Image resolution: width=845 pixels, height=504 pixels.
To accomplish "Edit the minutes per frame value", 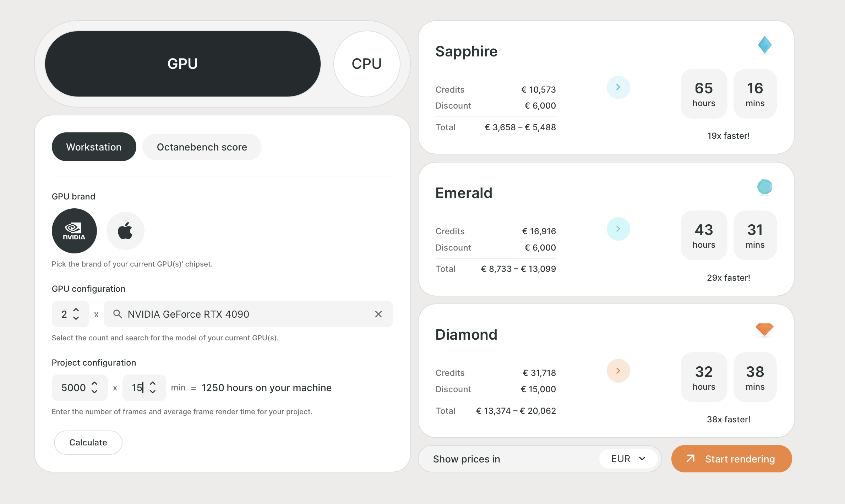I will tap(138, 388).
